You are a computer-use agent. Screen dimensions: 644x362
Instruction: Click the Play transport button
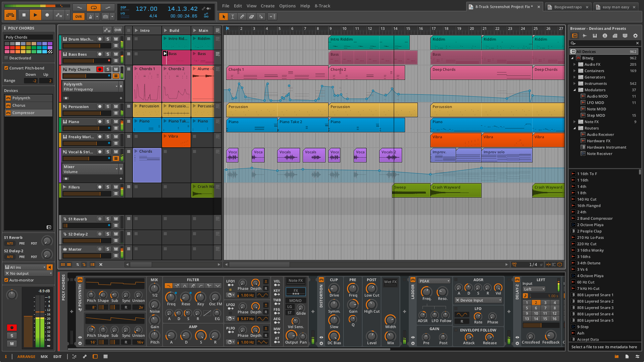[x=35, y=15]
